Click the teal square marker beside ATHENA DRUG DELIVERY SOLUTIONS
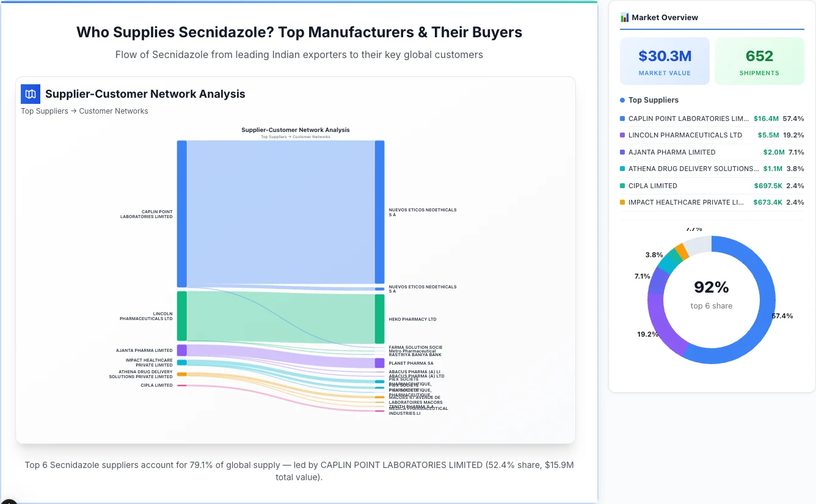This screenshot has height=504, width=816. pyautogui.click(x=622, y=169)
